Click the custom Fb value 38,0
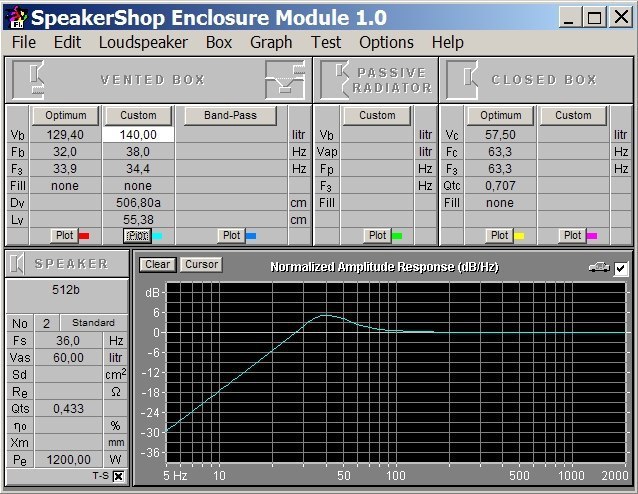The height and width of the screenshot is (494, 638). coord(138,152)
